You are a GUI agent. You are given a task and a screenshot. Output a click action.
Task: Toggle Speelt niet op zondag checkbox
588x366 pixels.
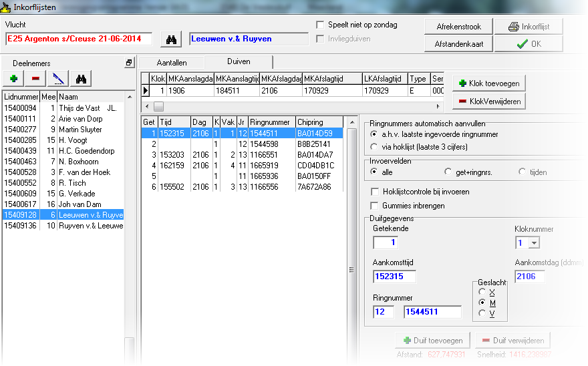click(x=320, y=25)
